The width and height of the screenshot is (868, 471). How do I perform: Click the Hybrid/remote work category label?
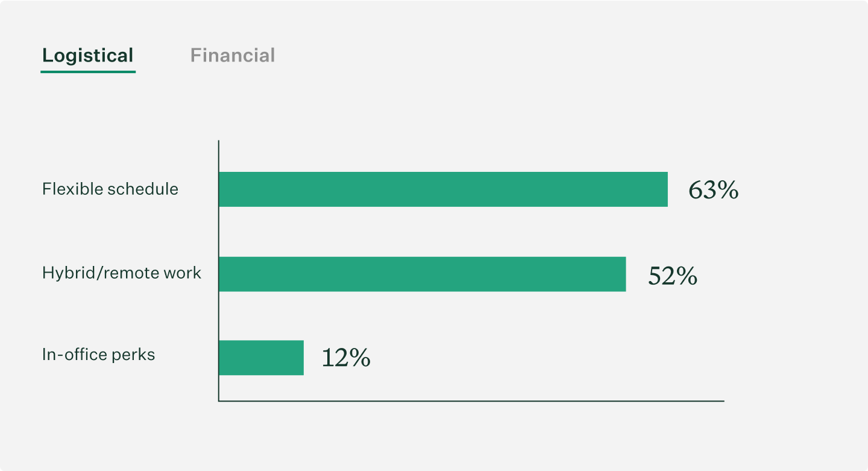pyautogui.click(x=121, y=273)
